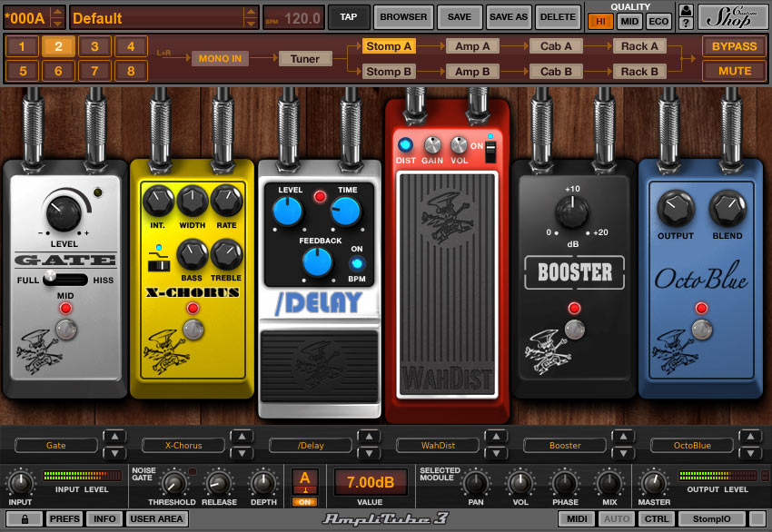
Task: Step on the /Delay pedal footplate
Action: pyautogui.click(x=320, y=366)
